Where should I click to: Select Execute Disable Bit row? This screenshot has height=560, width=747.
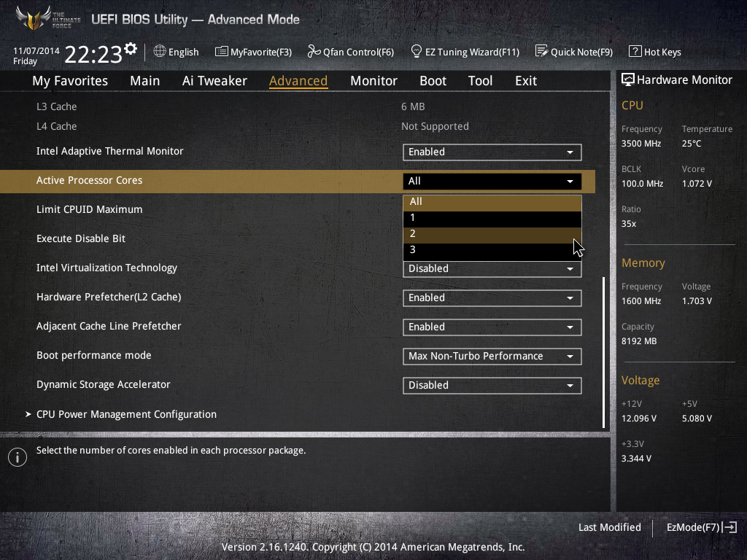(x=81, y=238)
